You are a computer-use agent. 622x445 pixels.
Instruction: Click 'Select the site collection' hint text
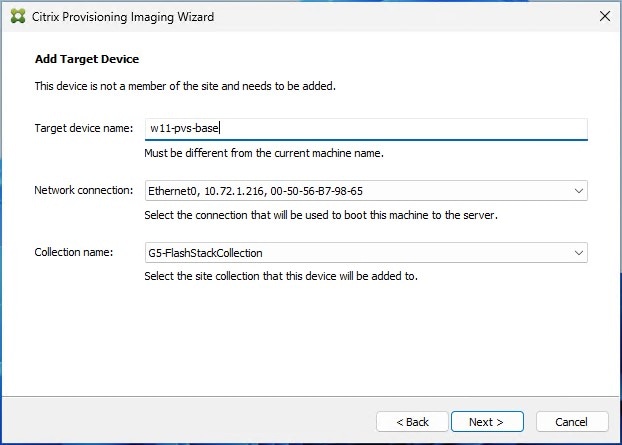pos(281,276)
